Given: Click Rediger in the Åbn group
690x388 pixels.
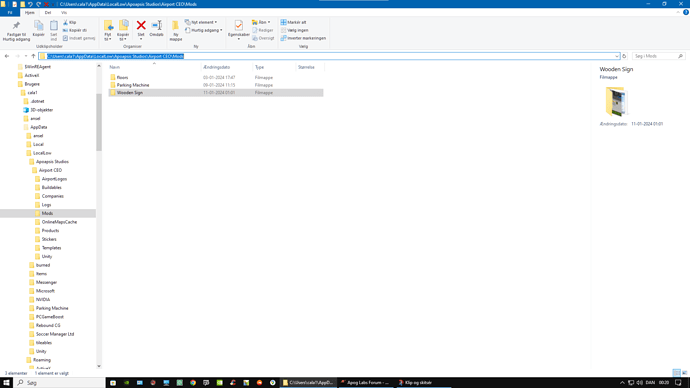Looking at the screenshot, I should (263, 30).
